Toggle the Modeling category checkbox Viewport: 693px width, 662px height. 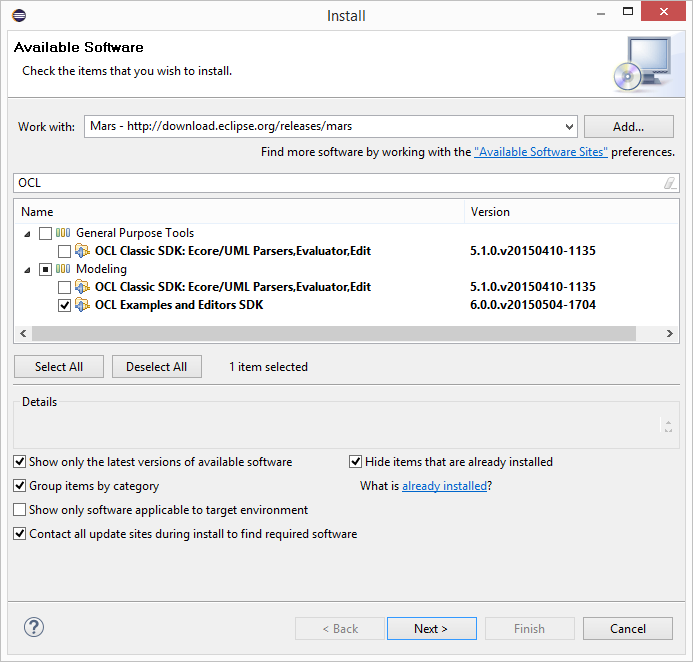(46, 269)
